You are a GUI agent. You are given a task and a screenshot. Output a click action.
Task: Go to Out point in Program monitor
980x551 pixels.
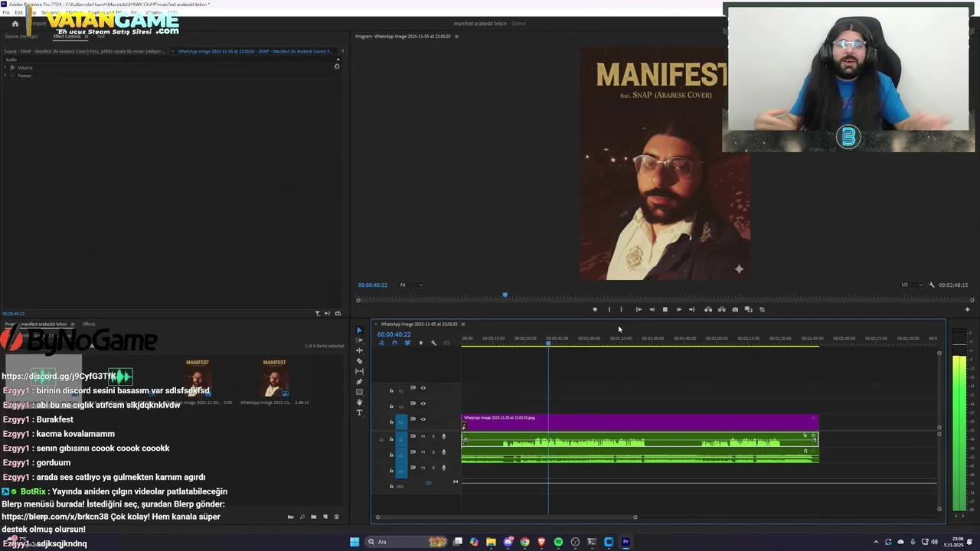[691, 309]
